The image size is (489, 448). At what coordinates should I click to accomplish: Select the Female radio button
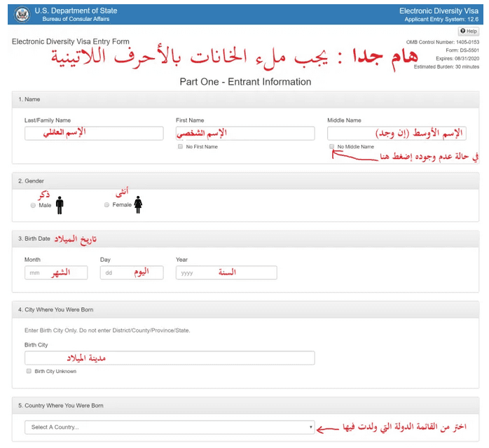[106, 205]
